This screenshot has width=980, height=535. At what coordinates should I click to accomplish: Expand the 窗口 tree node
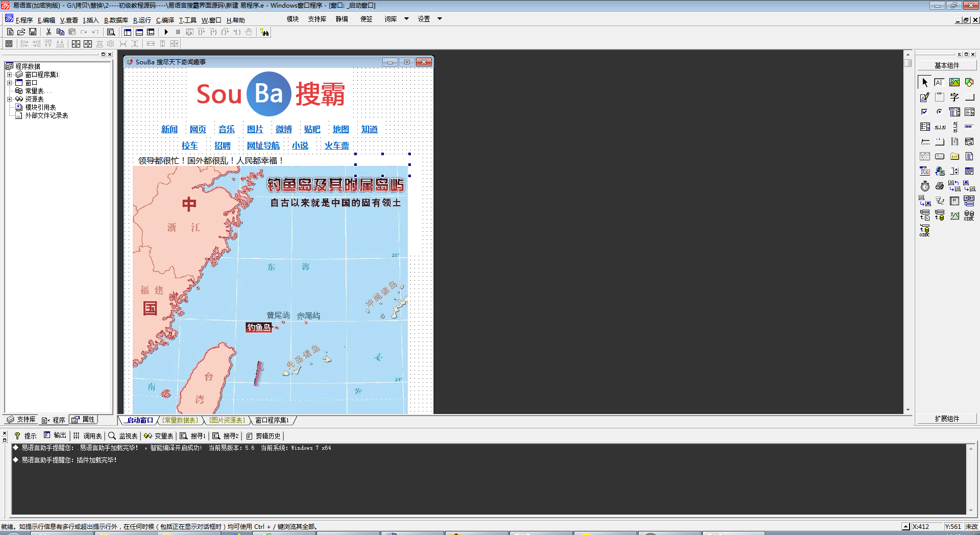pyautogui.click(x=9, y=83)
